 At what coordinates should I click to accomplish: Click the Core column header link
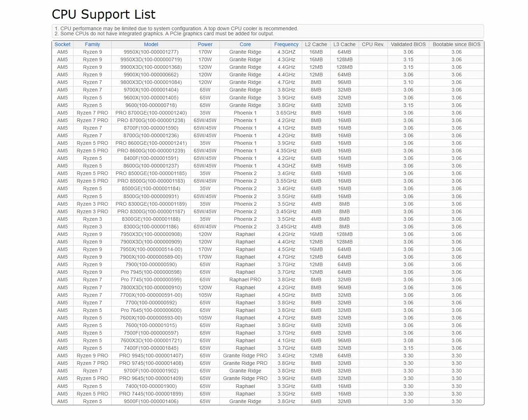[x=245, y=44]
